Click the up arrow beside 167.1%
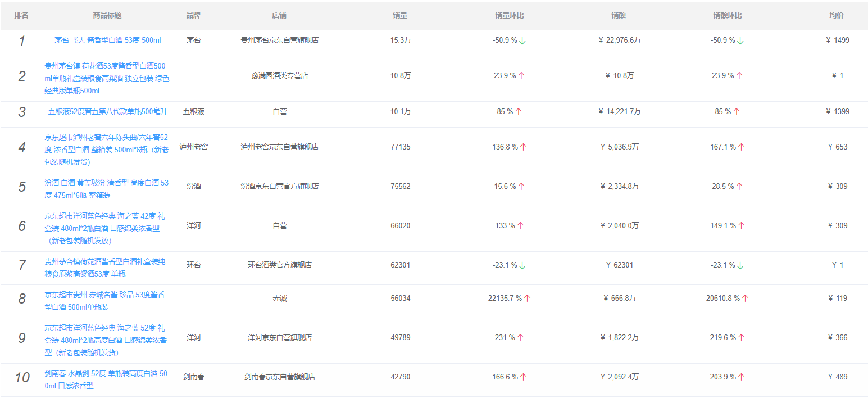Viewport: 868px width, 398px height. pyautogui.click(x=741, y=147)
